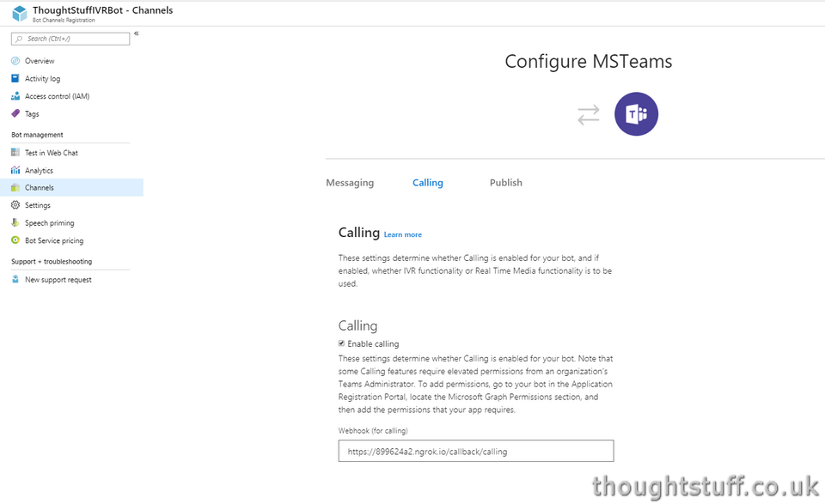Click the Microsoft Teams logo icon
This screenshot has height=504, width=825.
(x=636, y=114)
